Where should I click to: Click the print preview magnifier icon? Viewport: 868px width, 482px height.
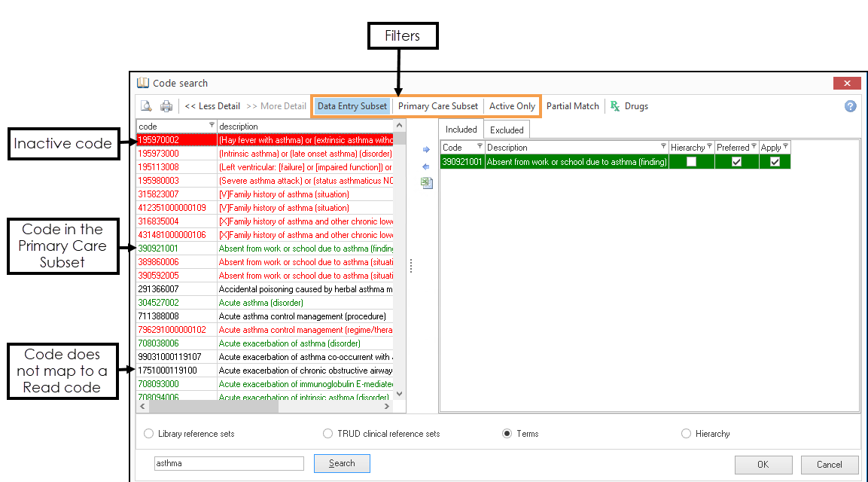coord(147,106)
